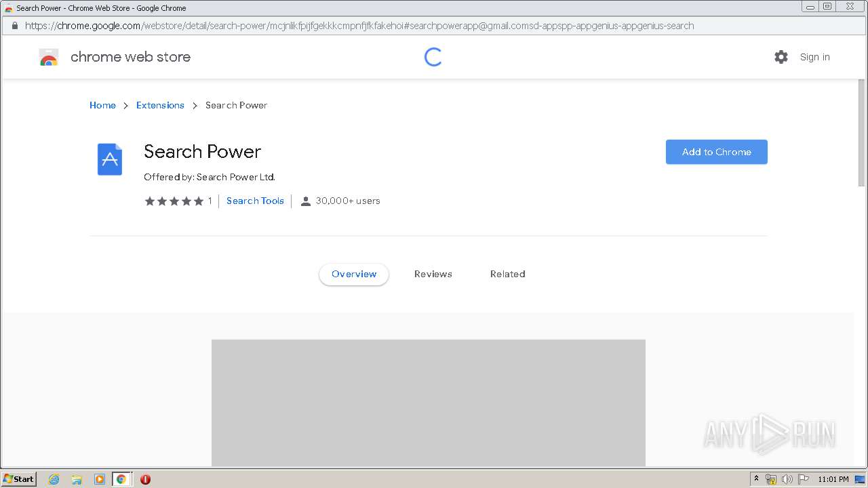Image resolution: width=868 pixels, height=488 pixels.
Task: Show hidden tray icons arrow
Action: (756, 479)
